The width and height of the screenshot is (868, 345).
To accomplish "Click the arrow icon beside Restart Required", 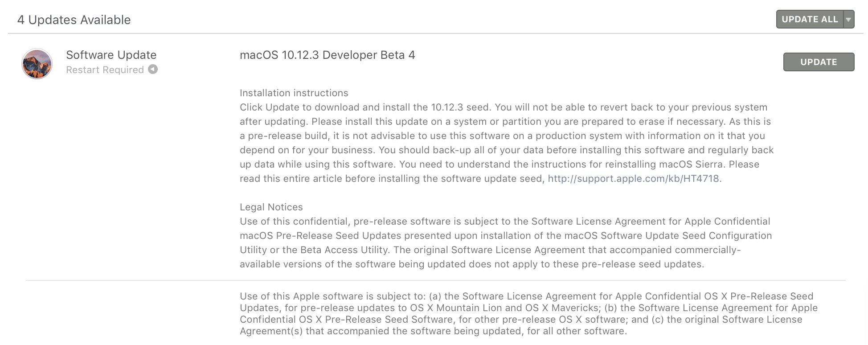I will pyautogui.click(x=153, y=70).
